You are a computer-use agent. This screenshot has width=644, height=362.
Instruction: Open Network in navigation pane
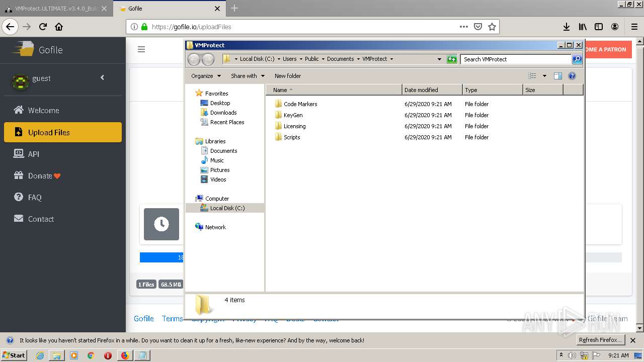coord(215,227)
